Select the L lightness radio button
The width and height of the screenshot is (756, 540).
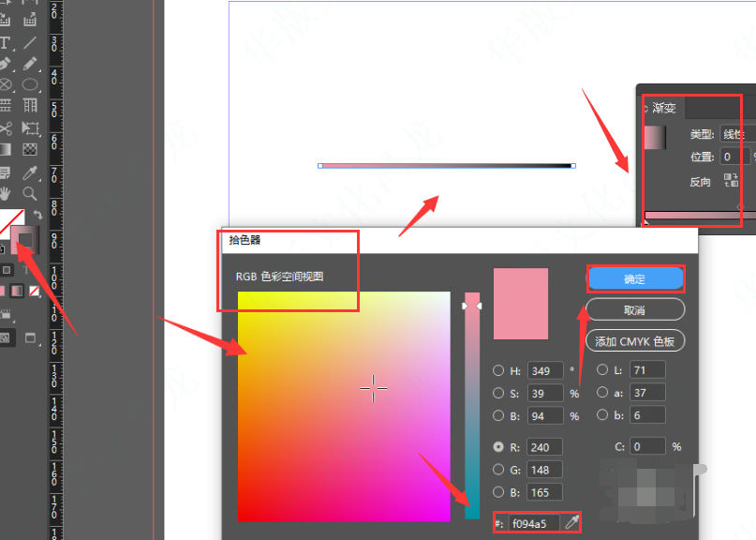[601, 370]
